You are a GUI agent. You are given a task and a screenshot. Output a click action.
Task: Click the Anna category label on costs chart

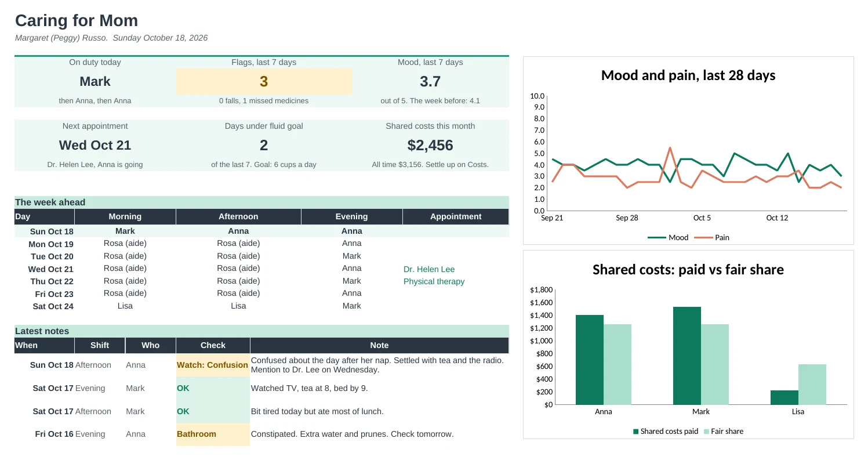pyautogui.click(x=604, y=412)
